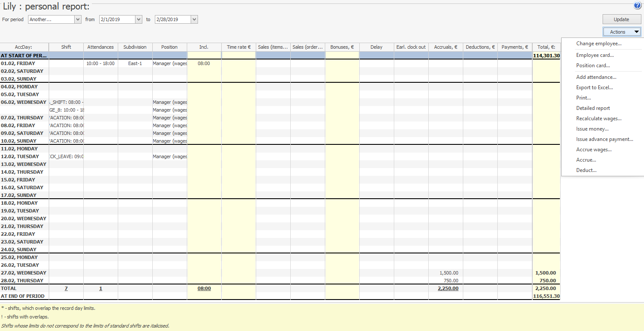Click the Shift column header

pyautogui.click(x=66, y=47)
